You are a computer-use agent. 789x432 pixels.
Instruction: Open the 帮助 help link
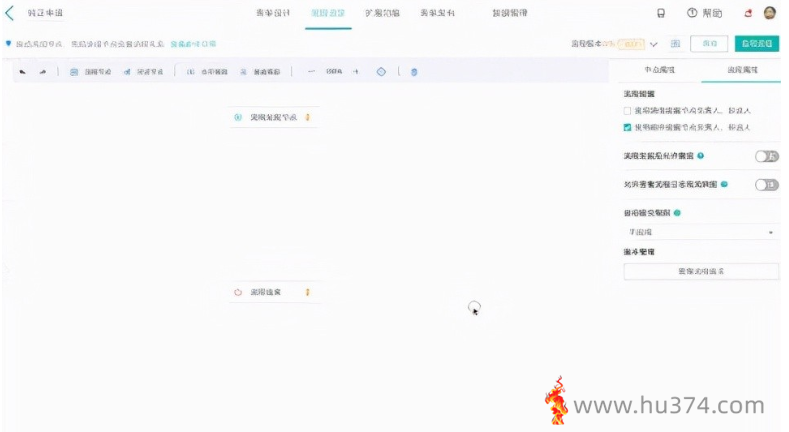705,14
